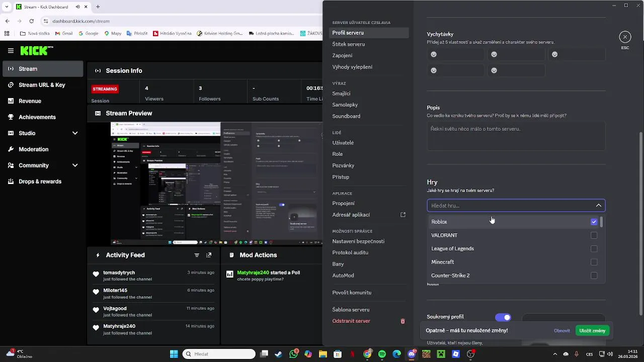Pick emoji for the third Vychytávky field
This screenshot has width=644, height=362.
[x=554, y=54]
